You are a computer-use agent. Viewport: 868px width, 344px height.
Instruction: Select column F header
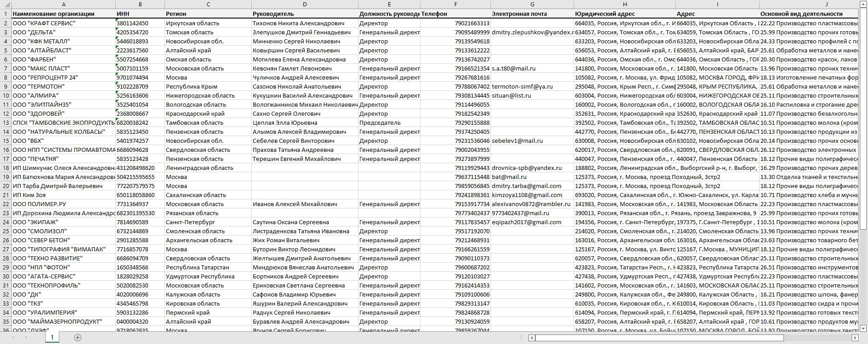(x=455, y=4)
